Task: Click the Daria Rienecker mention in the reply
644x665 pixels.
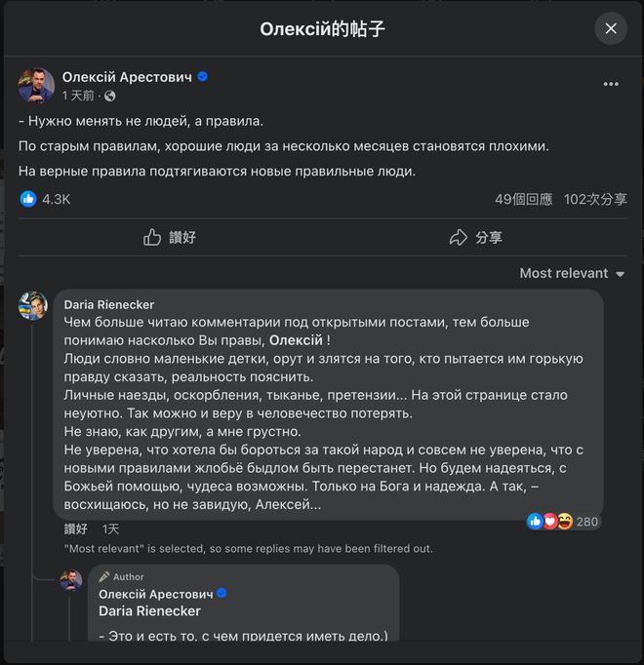Action: [x=149, y=611]
